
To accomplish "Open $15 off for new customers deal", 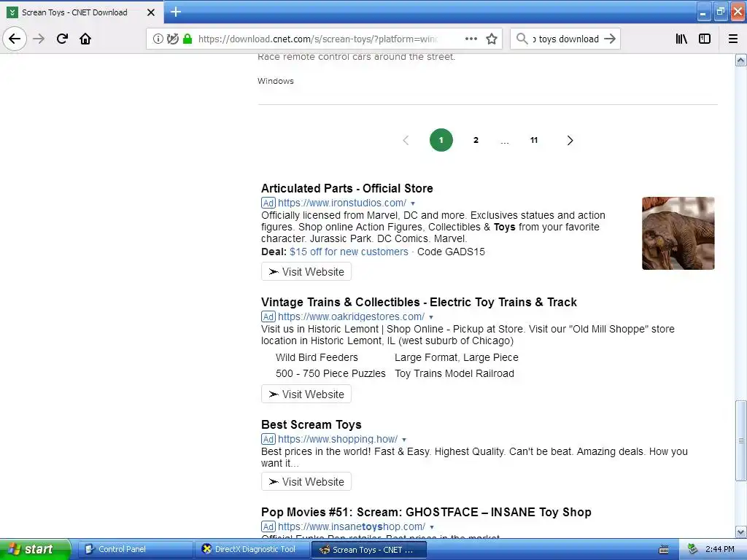I will [349, 252].
